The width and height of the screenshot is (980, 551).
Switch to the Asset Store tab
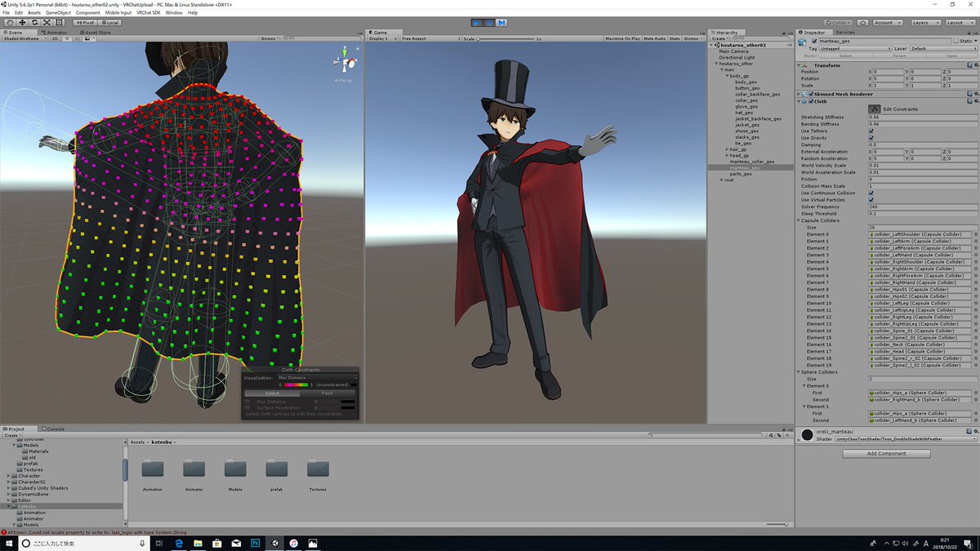pyautogui.click(x=94, y=33)
